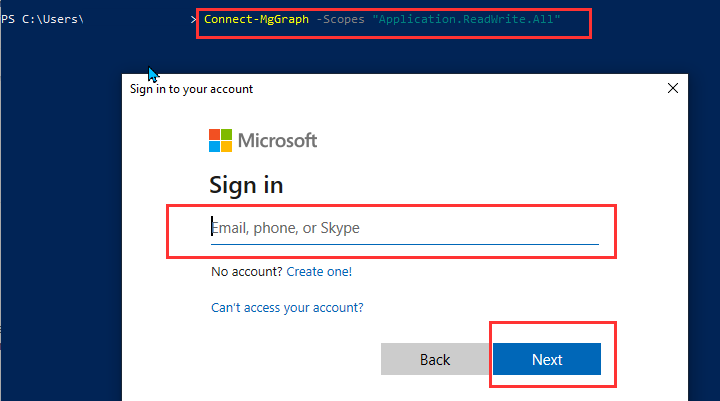Click the blue square of Microsoft logo
The height and width of the screenshot is (401, 720).
pos(214,147)
